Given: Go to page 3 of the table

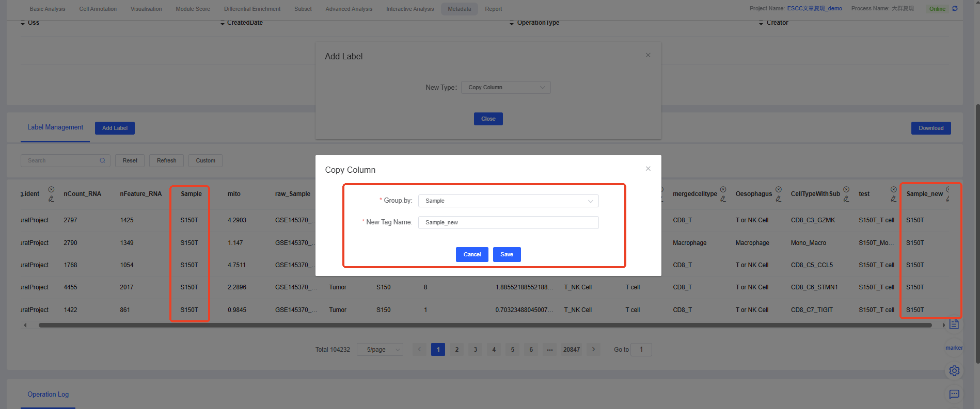Looking at the screenshot, I should coord(475,350).
